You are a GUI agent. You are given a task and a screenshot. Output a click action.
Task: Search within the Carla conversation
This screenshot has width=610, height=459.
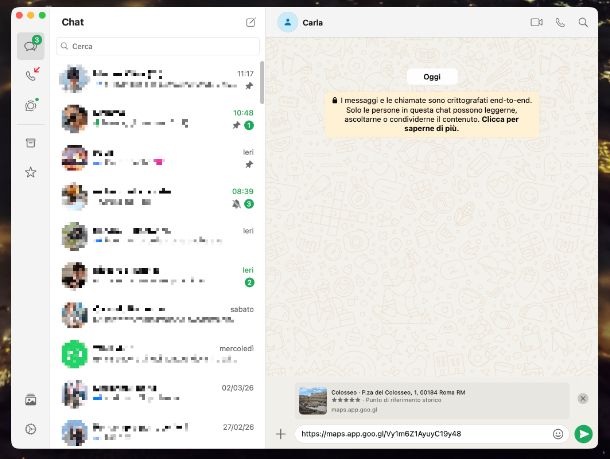pyautogui.click(x=583, y=22)
